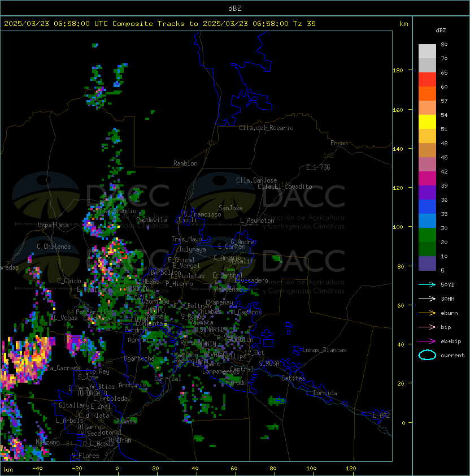Pick the yellow 51-54 dBZ swatch
Viewport: 470px width, 476px height.
[x=427, y=122]
